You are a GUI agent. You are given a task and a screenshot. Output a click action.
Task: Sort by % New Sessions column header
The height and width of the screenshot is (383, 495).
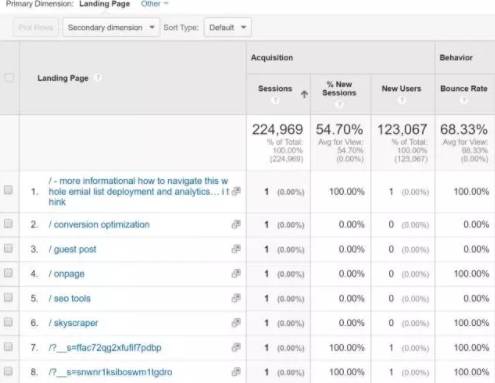pyautogui.click(x=339, y=89)
